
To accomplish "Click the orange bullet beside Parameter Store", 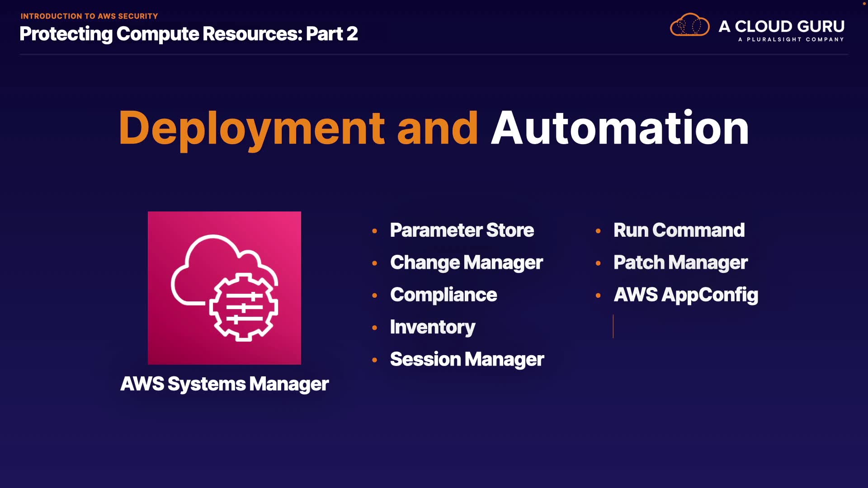I will click(x=374, y=231).
